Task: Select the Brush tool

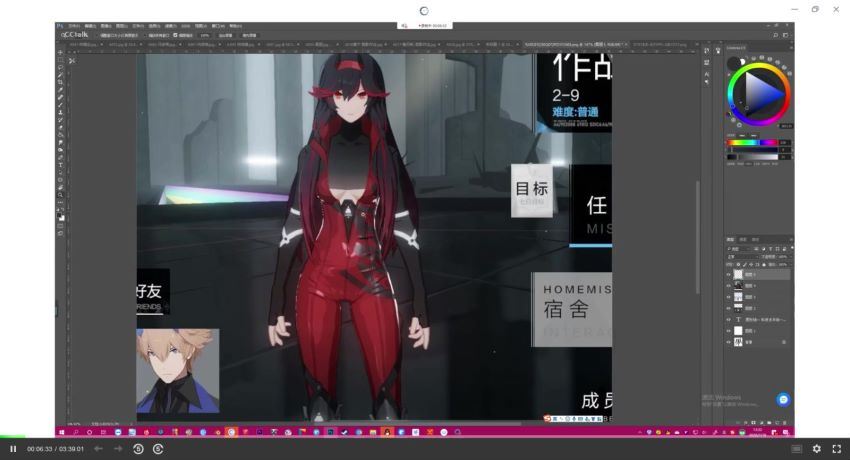Action: (x=60, y=105)
